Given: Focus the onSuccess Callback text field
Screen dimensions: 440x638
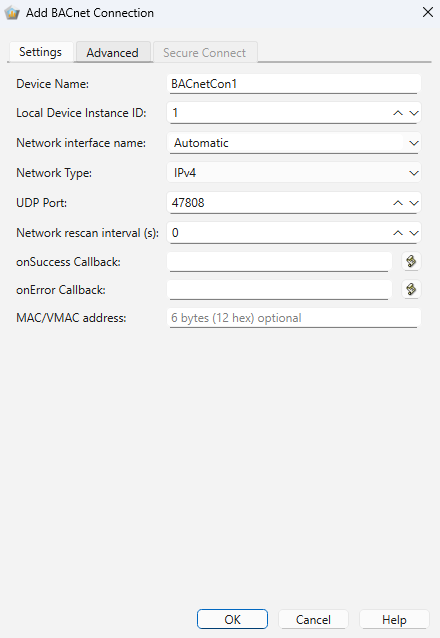Looking at the screenshot, I should coord(279,262).
